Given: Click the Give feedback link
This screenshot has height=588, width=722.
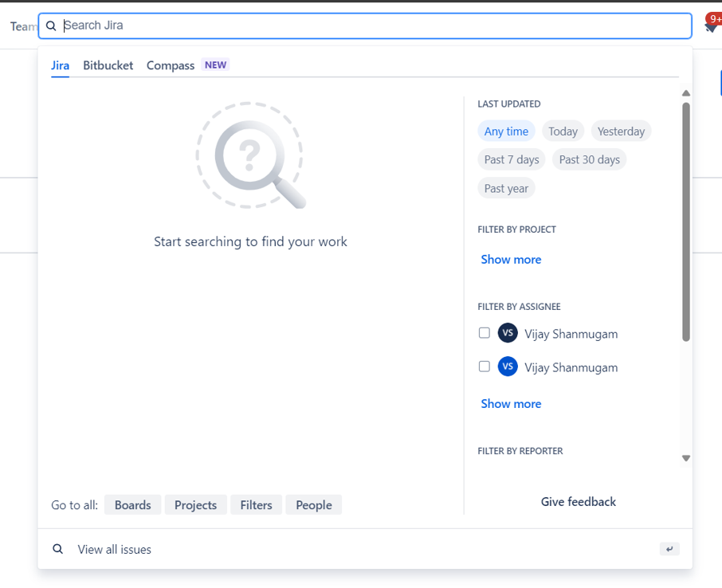Looking at the screenshot, I should (578, 501).
